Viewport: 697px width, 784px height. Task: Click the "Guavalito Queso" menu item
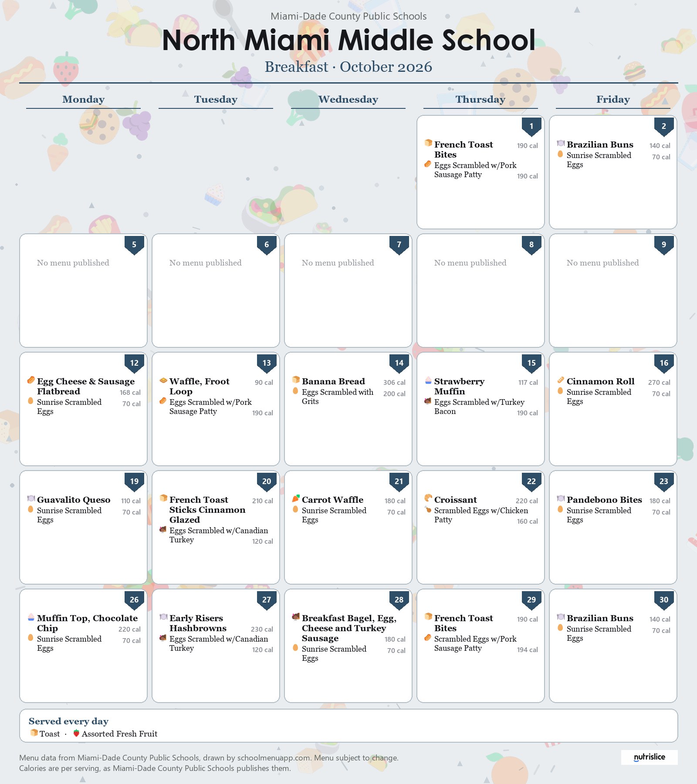click(x=74, y=500)
